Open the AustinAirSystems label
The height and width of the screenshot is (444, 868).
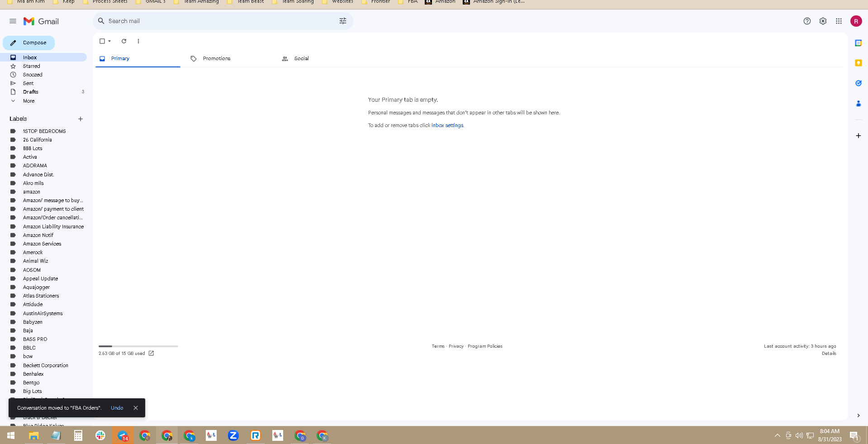[43, 313]
